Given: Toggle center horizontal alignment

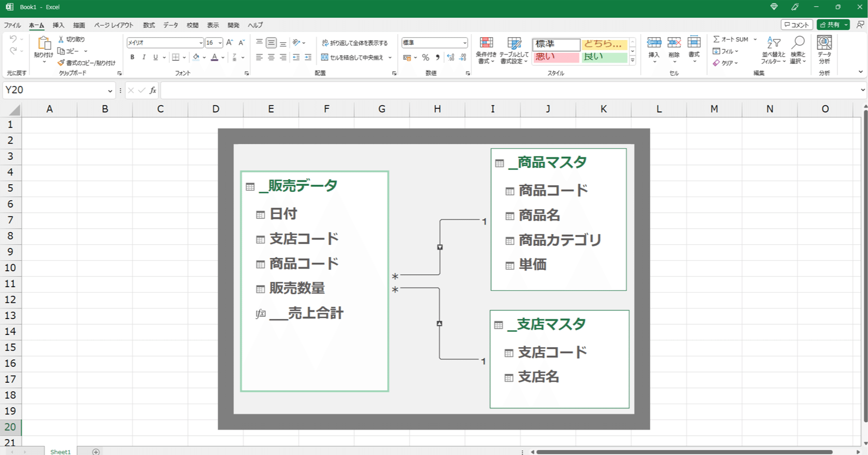Looking at the screenshot, I should pyautogui.click(x=271, y=58).
